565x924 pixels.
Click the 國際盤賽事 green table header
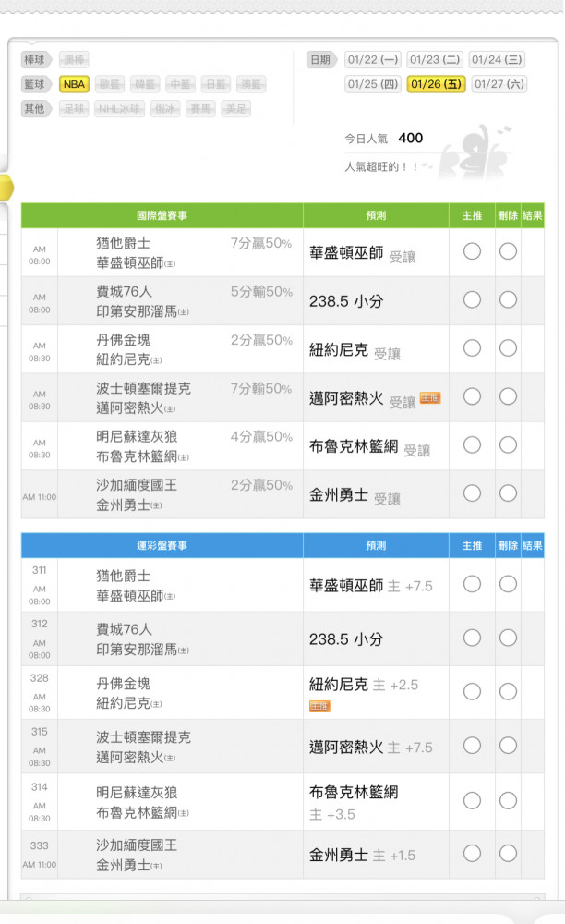click(x=162, y=215)
